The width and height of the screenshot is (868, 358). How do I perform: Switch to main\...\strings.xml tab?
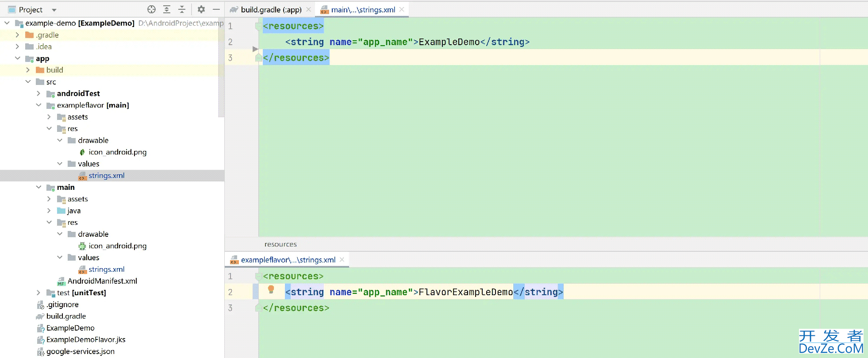click(x=363, y=10)
